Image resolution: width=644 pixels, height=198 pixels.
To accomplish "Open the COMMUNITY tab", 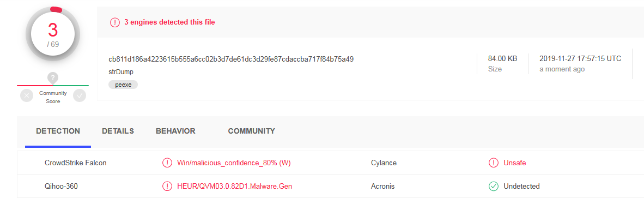I will [x=251, y=131].
